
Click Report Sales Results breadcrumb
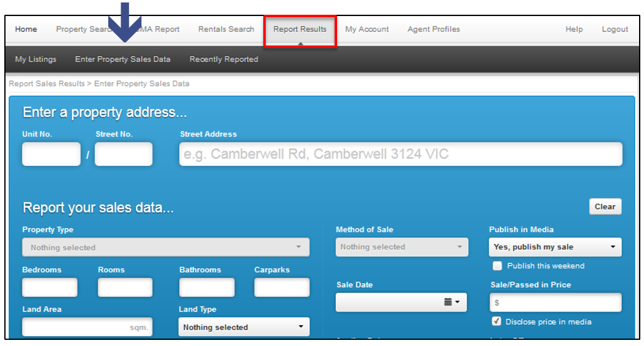point(47,84)
